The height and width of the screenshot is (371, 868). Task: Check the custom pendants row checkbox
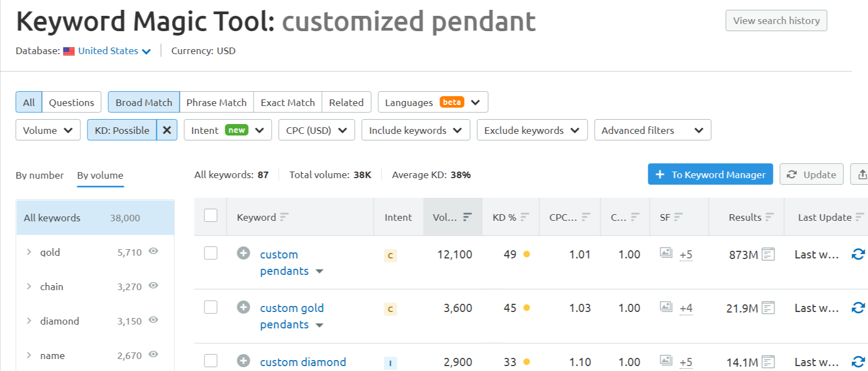pyautogui.click(x=210, y=253)
